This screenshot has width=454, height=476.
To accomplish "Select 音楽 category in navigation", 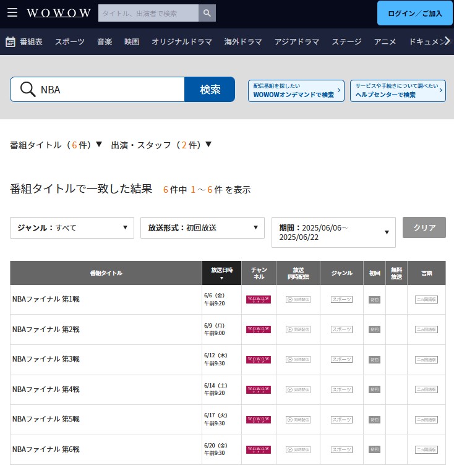I will pos(105,42).
